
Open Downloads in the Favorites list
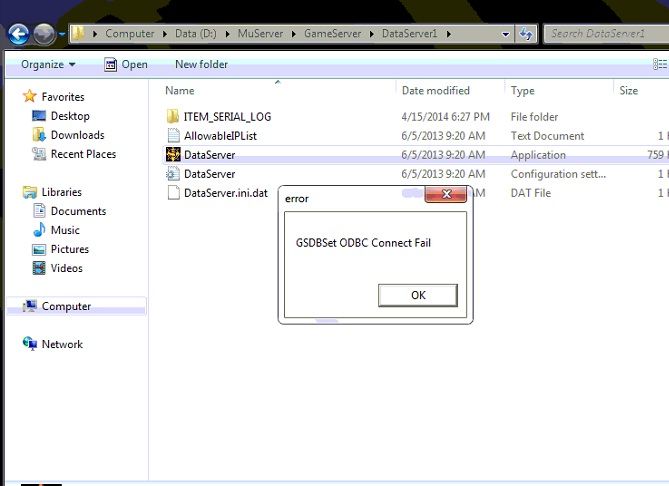[77, 135]
